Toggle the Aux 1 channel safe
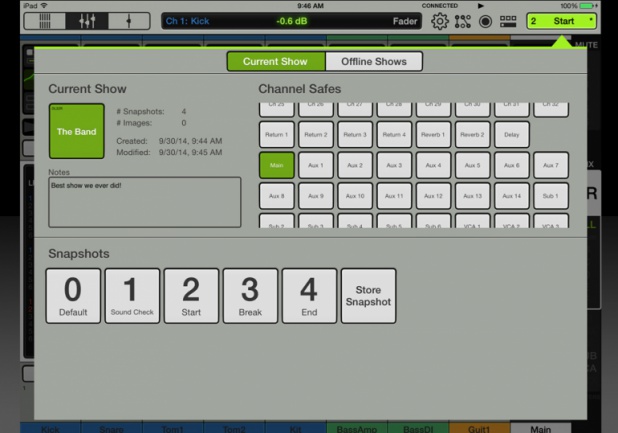The height and width of the screenshot is (433, 618). coord(316,165)
